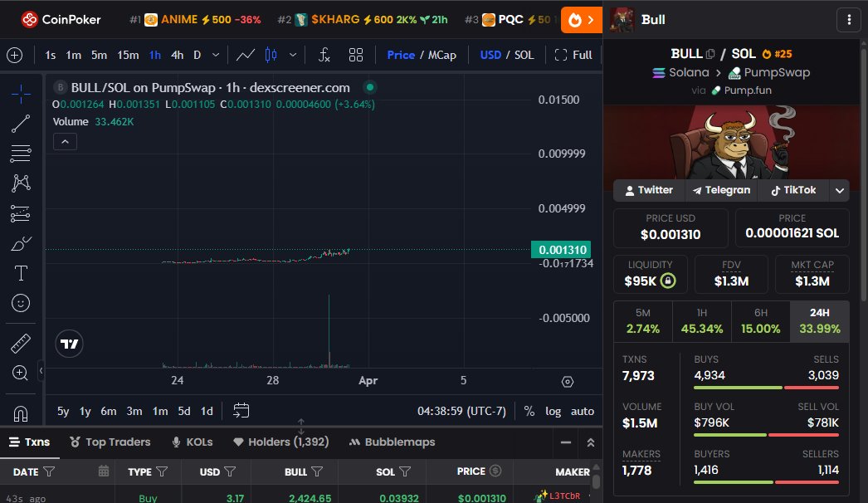Open the TikTok link
This screenshot has height=503, width=868.
pos(793,191)
